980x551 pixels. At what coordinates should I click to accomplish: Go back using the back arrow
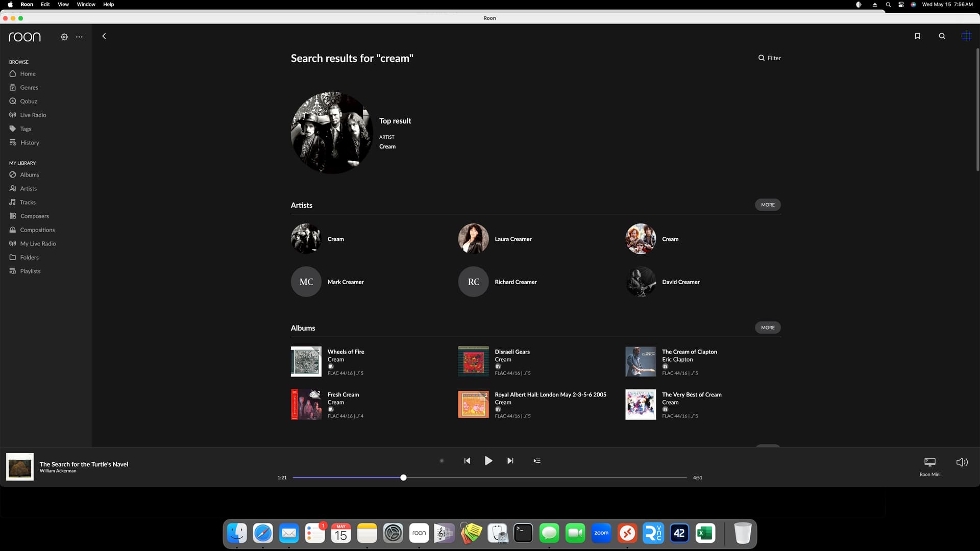coord(104,36)
